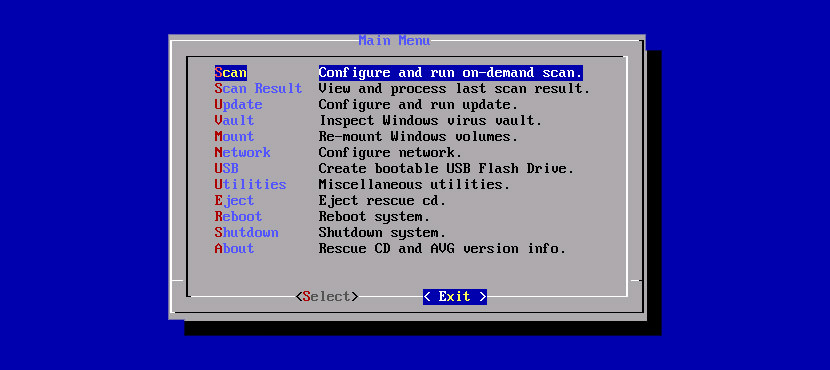Open the About menu entry

(234, 248)
